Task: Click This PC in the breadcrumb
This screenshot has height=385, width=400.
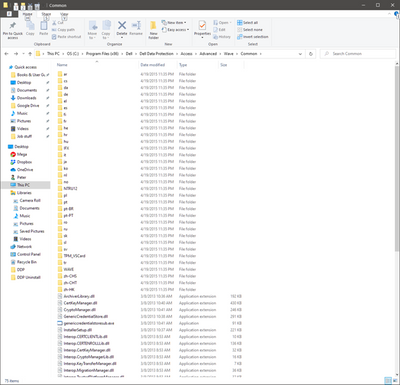Action: coord(53,54)
